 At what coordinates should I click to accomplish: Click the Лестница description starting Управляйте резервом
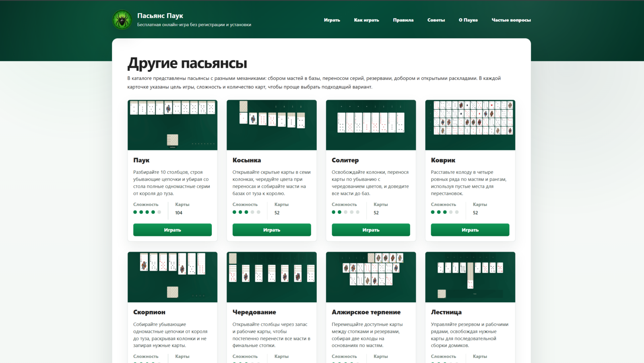pos(470,335)
